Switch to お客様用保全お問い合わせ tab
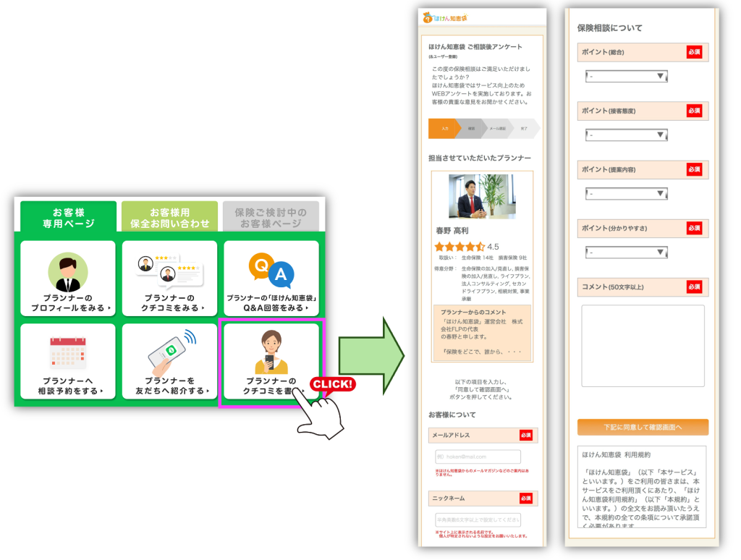The width and height of the screenshot is (741, 560). point(169,217)
